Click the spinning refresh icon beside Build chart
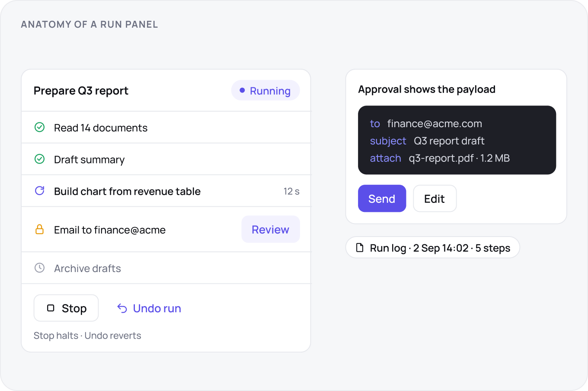 coord(39,191)
